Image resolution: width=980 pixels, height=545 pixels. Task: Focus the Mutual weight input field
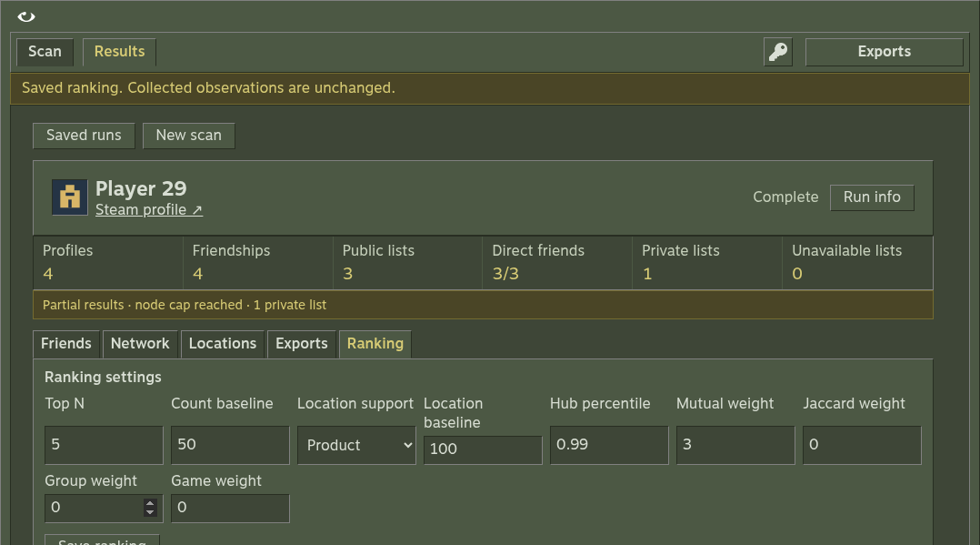tap(735, 445)
